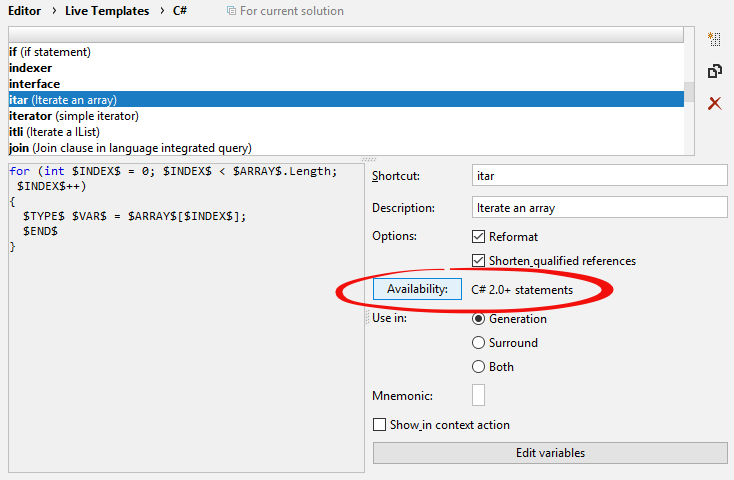Click the template list scrollbar thumb
734x480 pixels.
tap(689, 92)
